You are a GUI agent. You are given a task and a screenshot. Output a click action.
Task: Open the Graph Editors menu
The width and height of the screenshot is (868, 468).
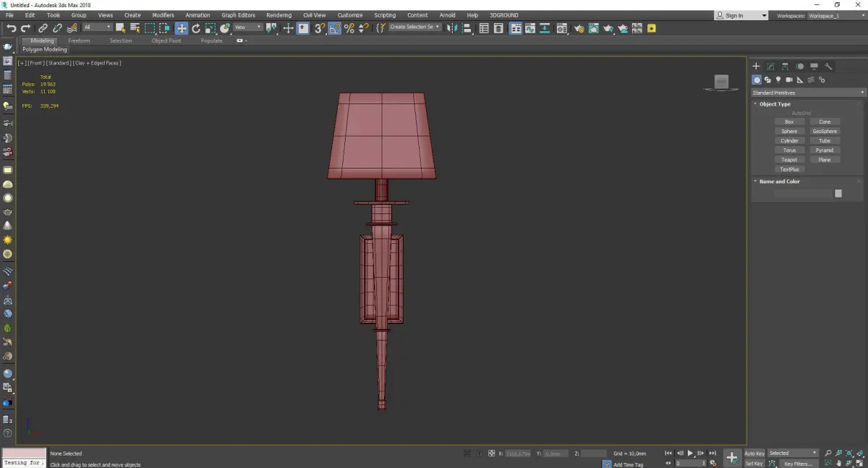pyautogui.click(x=238, y=15)
